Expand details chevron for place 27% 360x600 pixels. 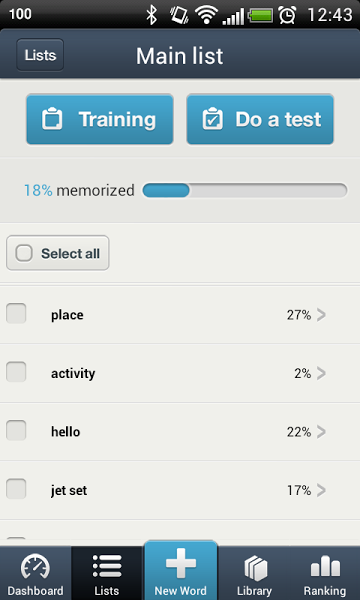tap(321, 315)
